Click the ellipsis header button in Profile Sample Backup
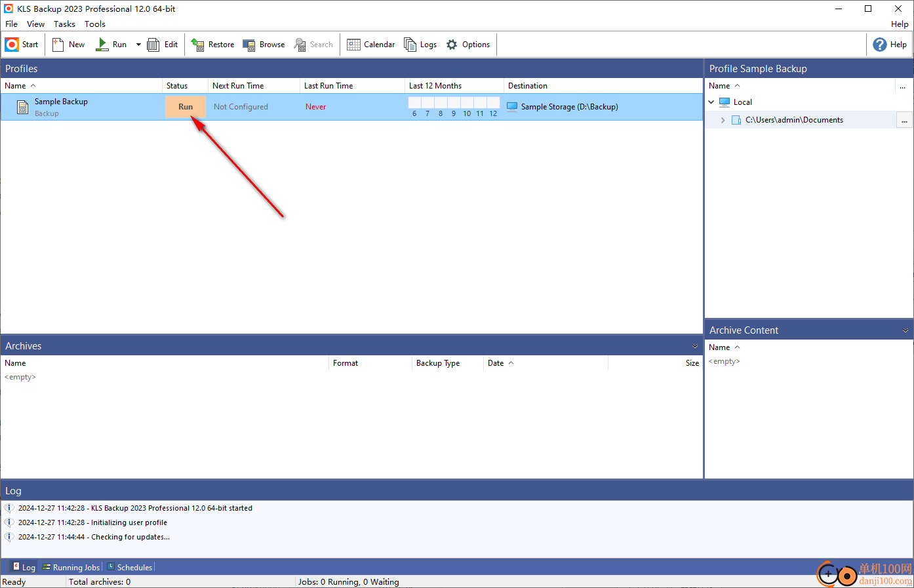The width and height of the screenshot is (914, 588). [x=903, y=86]
